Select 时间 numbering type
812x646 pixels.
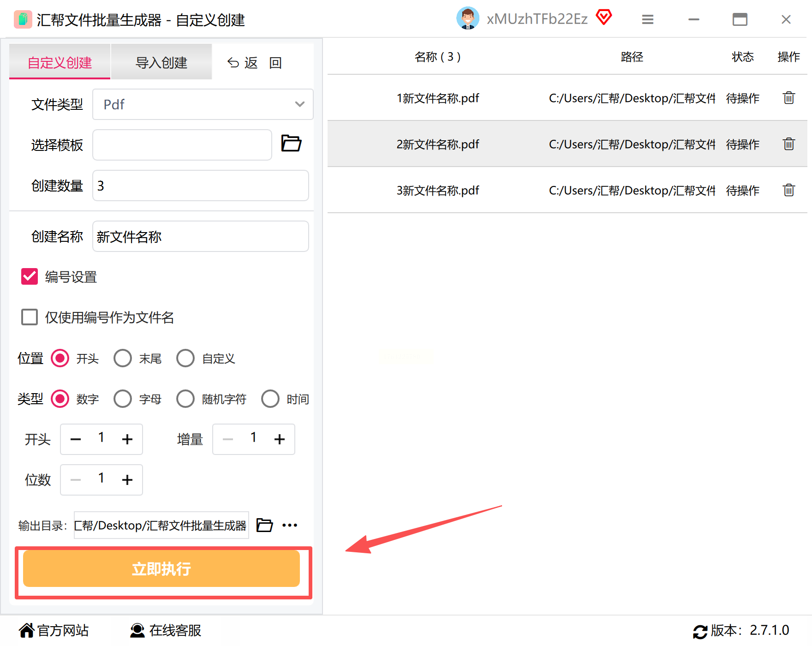pyautogui.click(x=270, y=399)
